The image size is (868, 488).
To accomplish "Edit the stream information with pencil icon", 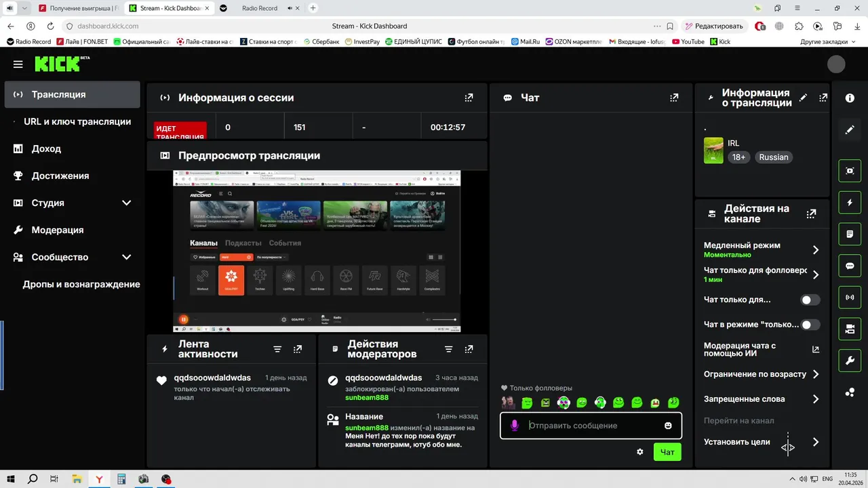I will tap(804, 98).
